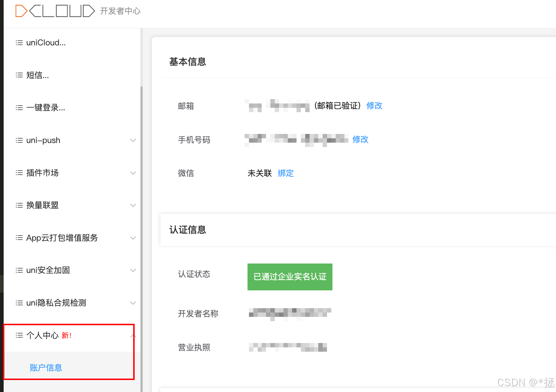Click the 认证信息 section heading
556x392 pixels.
click(188, 230)
